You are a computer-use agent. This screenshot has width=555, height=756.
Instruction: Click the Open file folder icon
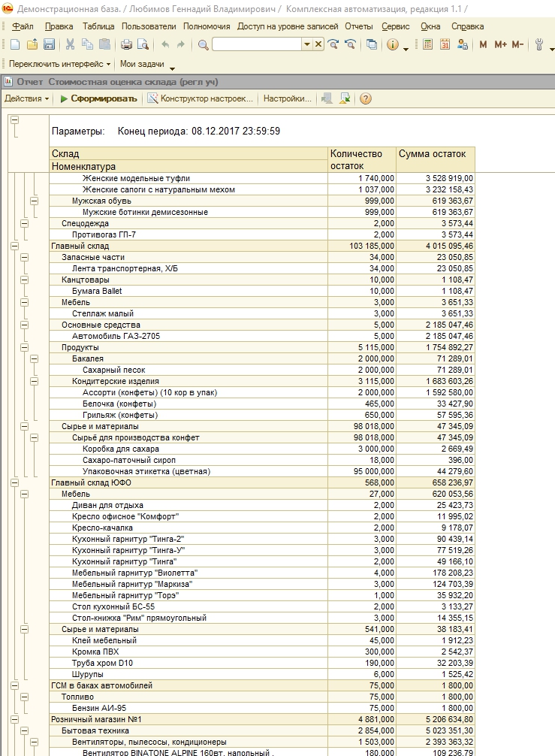pyautogui.click(x=32, y=45)
